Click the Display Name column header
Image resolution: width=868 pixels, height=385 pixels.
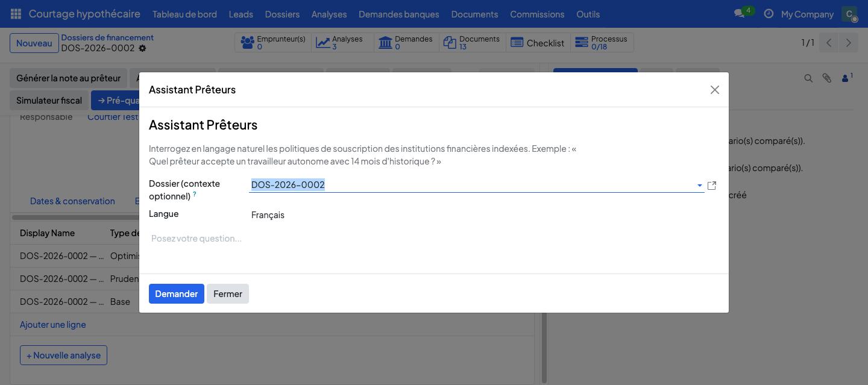tap(48, 233)
